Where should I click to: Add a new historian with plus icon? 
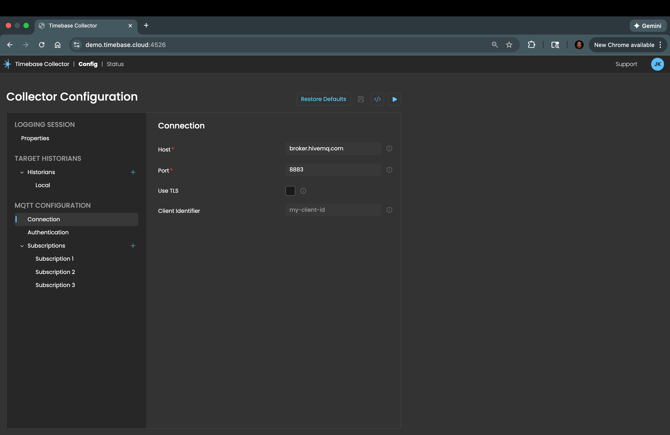click(133, 172)
